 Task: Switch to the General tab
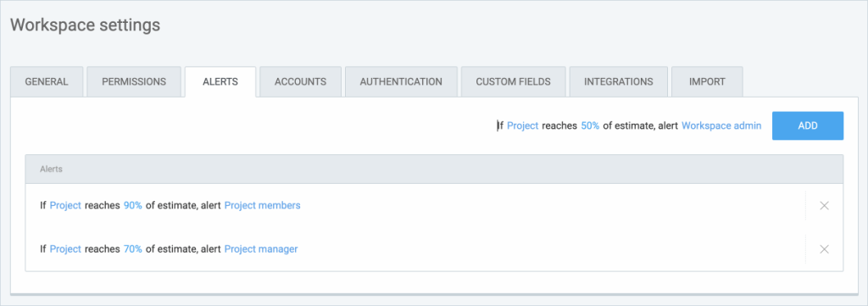click(x=47, y=82)
